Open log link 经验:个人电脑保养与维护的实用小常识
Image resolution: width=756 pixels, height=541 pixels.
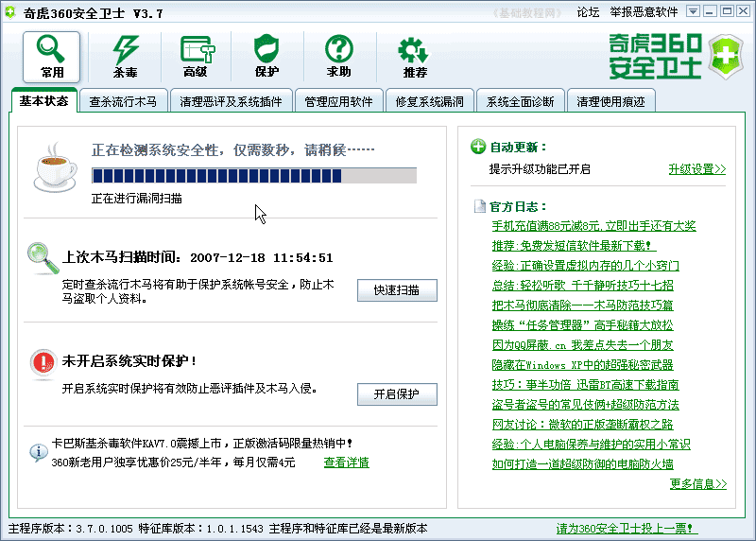[x=592, y=444]
